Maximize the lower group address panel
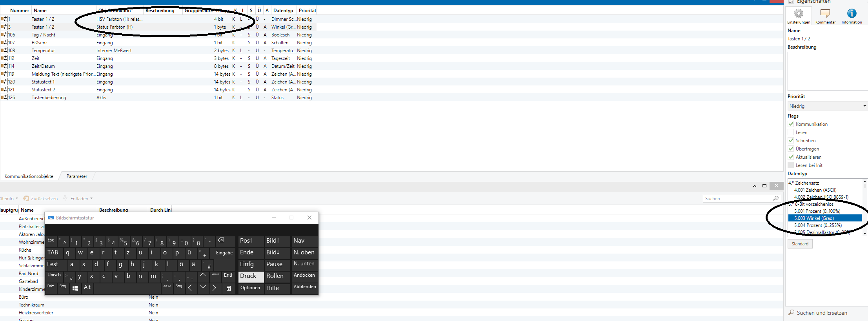 click(764, 186)
